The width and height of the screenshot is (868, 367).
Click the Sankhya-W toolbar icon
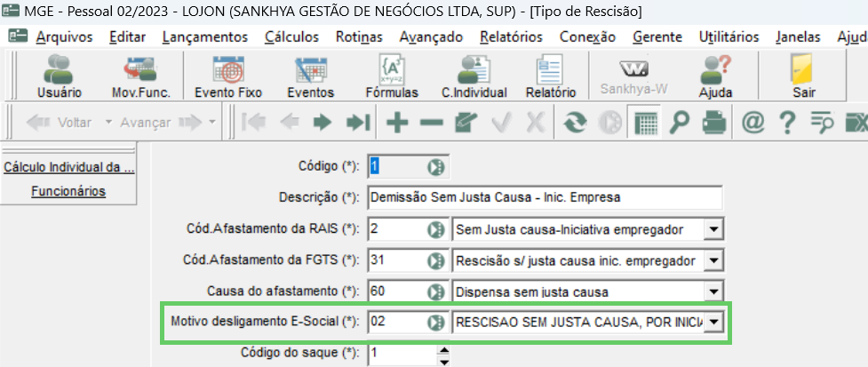(633, 76)
